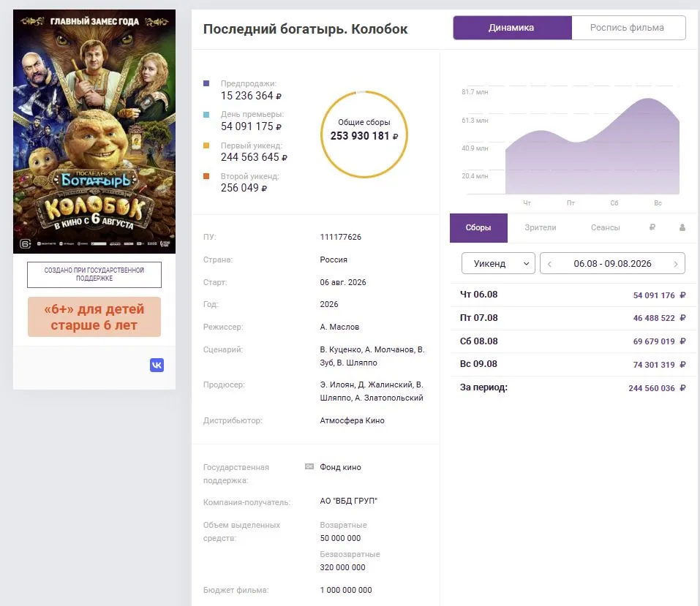Select the Динамика tab

point(512,28)
